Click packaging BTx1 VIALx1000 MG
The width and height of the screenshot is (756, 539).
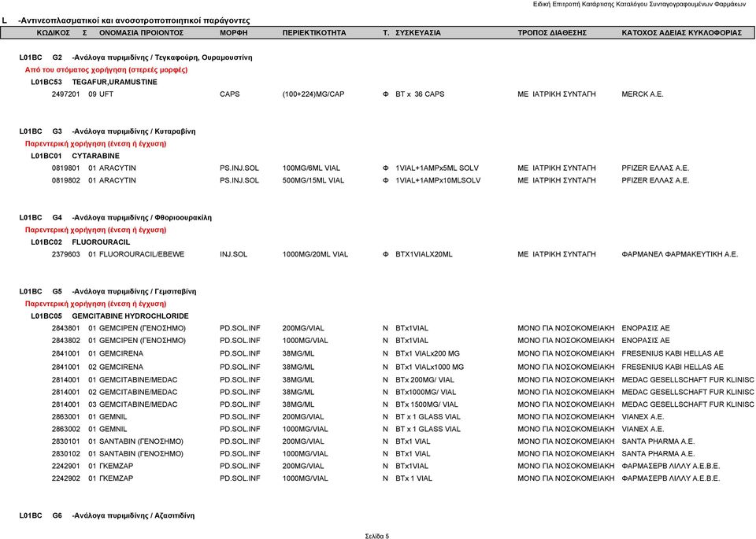coord(430,367)
